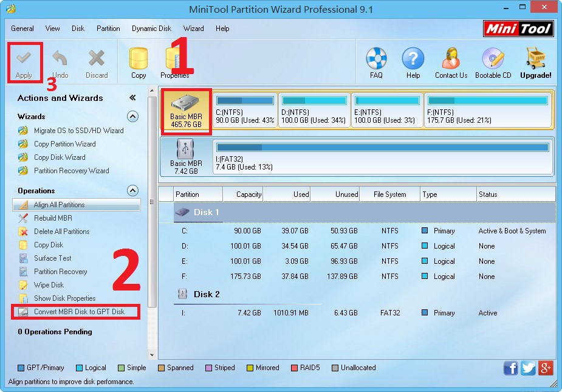This screenshot has height=392, width=562.
Task: Click the Apply checkmark toolbar button
Action: pos(24,63)
